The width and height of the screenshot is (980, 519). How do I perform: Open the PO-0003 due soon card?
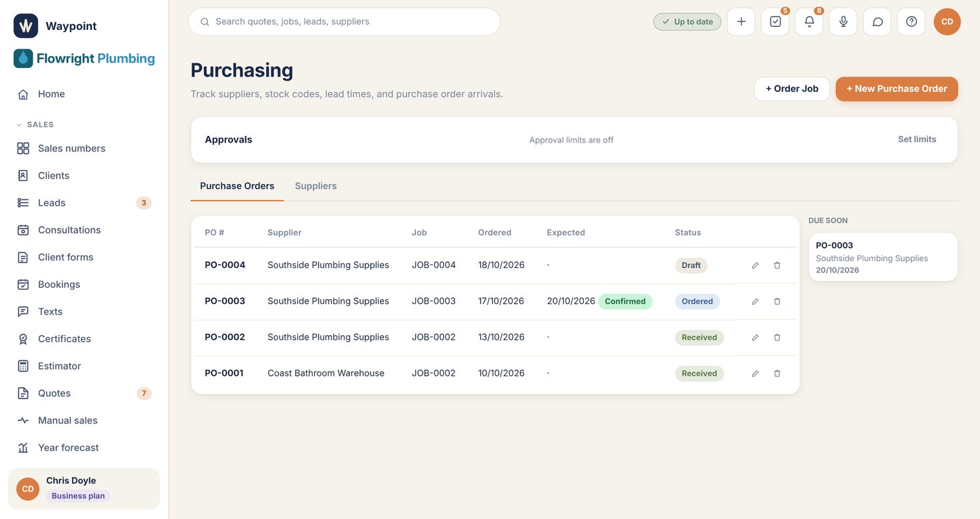click(883, 257)
